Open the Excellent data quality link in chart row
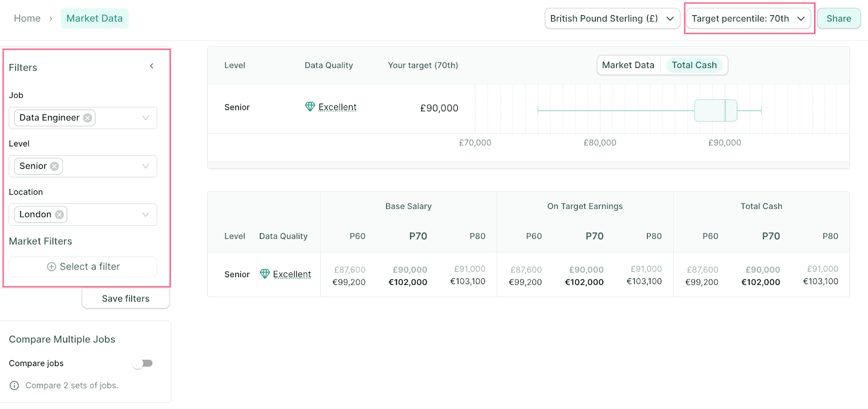 (x=337, y=107)
